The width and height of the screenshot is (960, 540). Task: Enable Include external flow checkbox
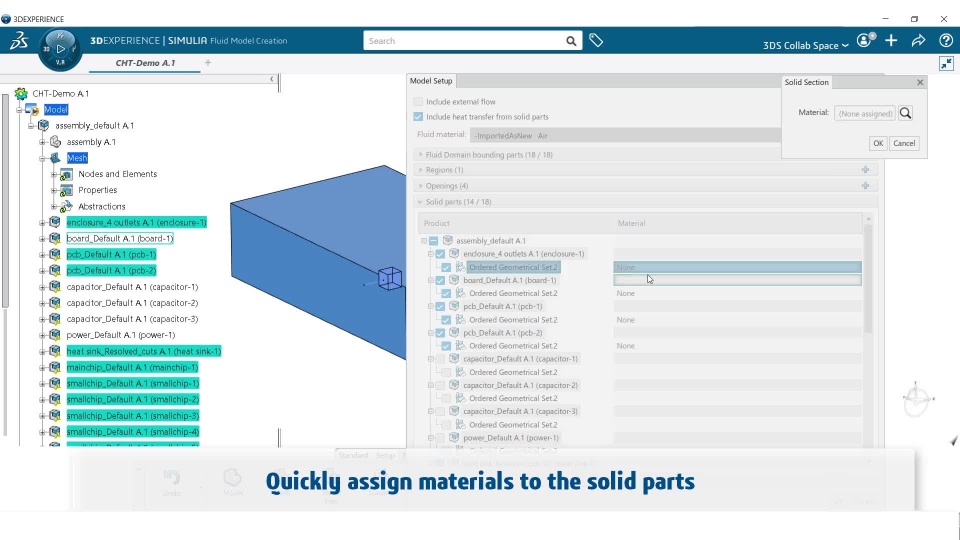pyautogui.click(x=418, y=102)
